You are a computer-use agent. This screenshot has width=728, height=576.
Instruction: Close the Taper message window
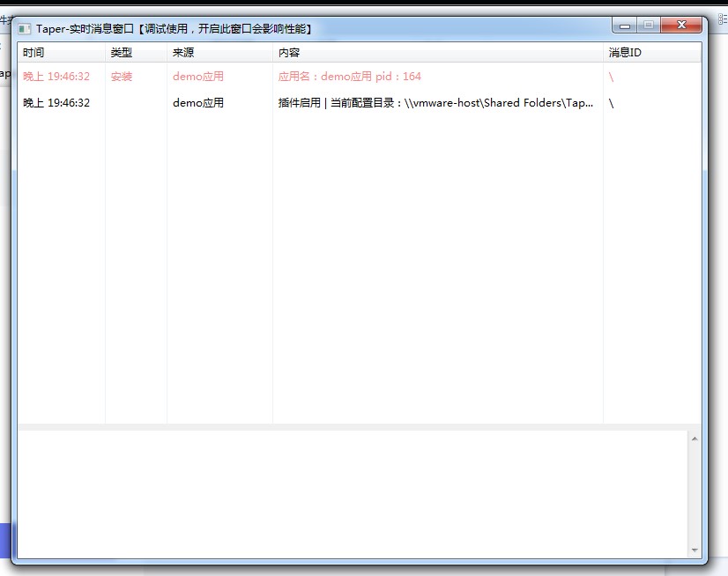pos(681,25)
